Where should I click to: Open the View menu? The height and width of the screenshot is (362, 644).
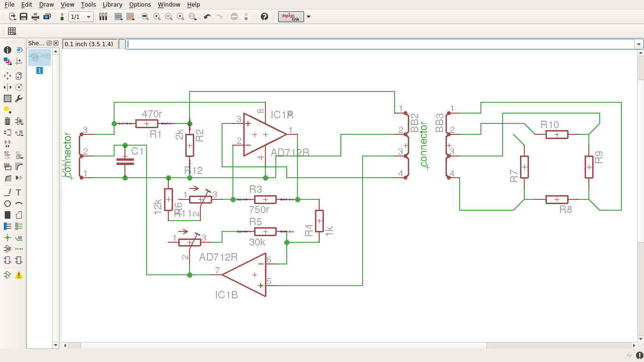[67, 4]
